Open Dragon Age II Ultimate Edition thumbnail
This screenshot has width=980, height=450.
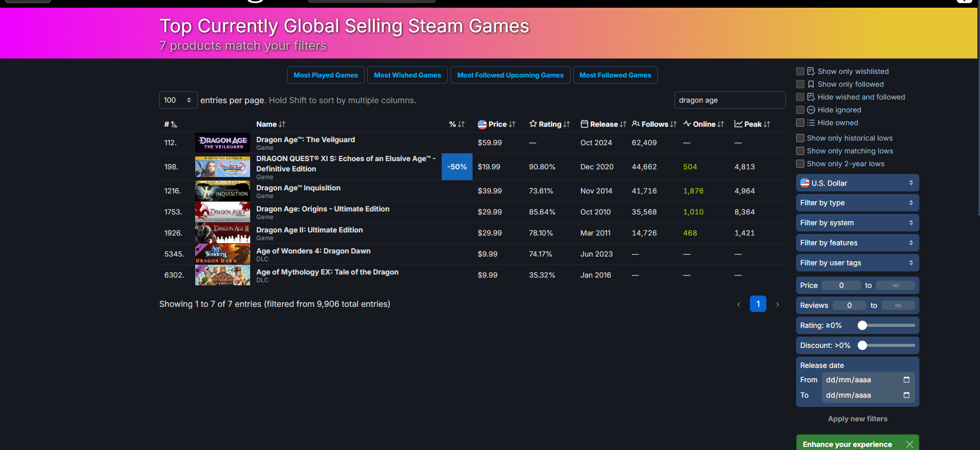coord(222,233)
